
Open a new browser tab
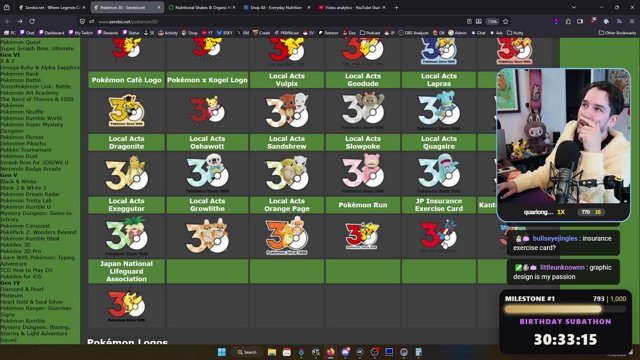click(396, 7)
